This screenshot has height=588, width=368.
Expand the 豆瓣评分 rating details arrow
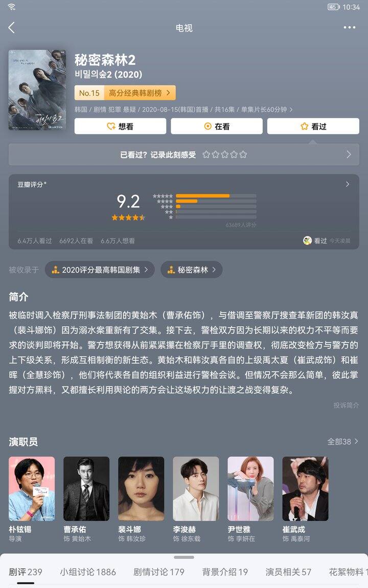[x=348, y=184]
